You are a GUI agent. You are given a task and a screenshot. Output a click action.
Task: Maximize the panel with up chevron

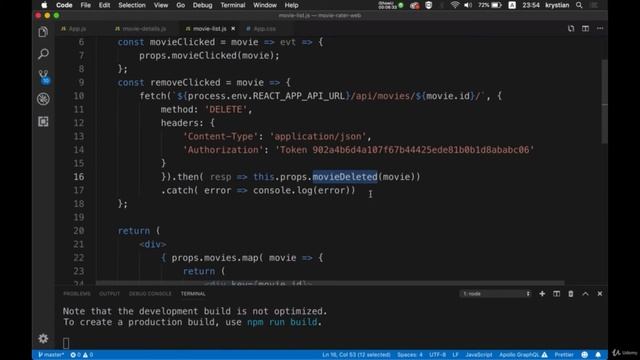585,293
